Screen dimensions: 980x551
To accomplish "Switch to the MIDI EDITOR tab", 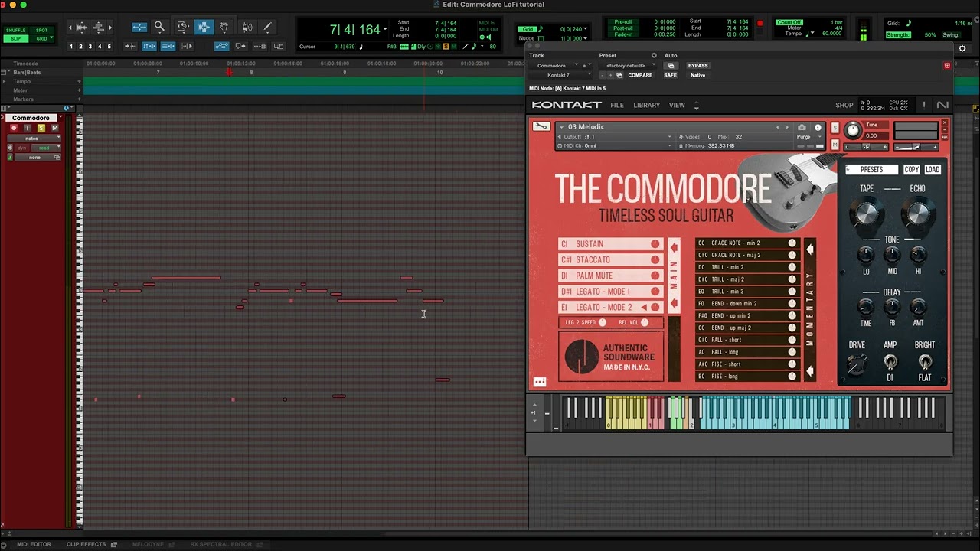I will pyautogui.click(x=34, y=544).
